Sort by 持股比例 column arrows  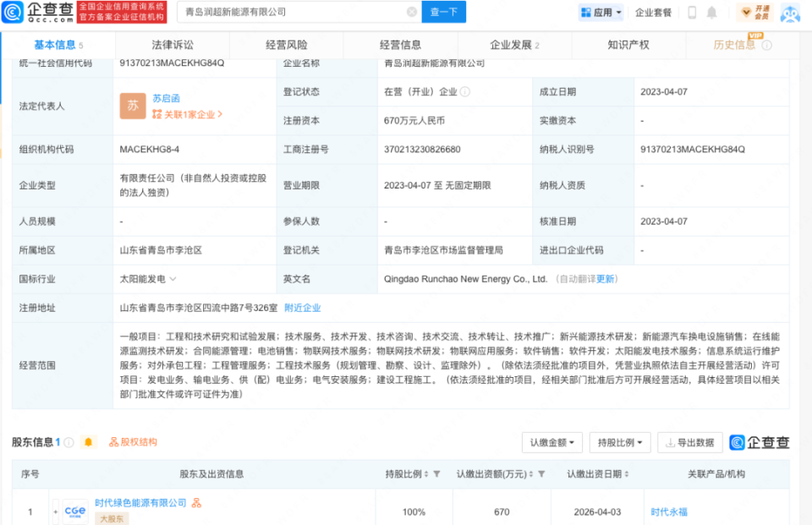[x=426, y=474]
